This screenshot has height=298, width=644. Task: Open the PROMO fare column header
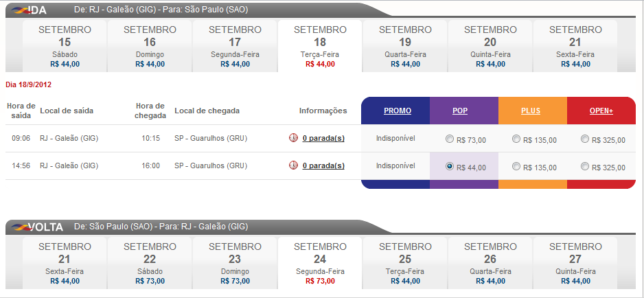pyautogui.click(x=398, y=111)
